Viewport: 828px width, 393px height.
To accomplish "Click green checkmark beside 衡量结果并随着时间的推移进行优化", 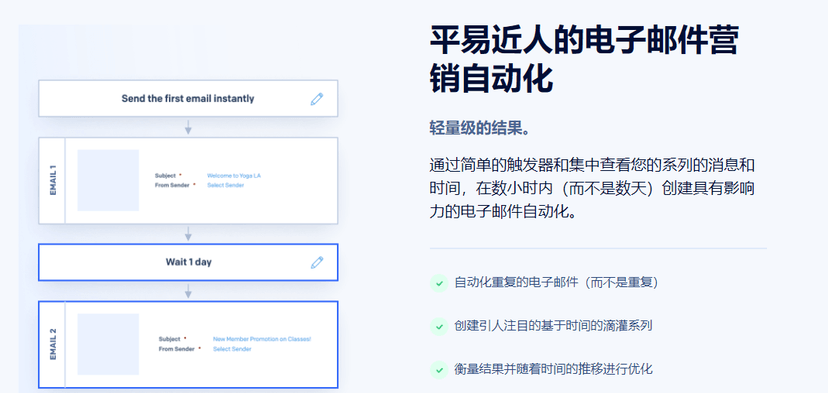I will tap(439, 369).
